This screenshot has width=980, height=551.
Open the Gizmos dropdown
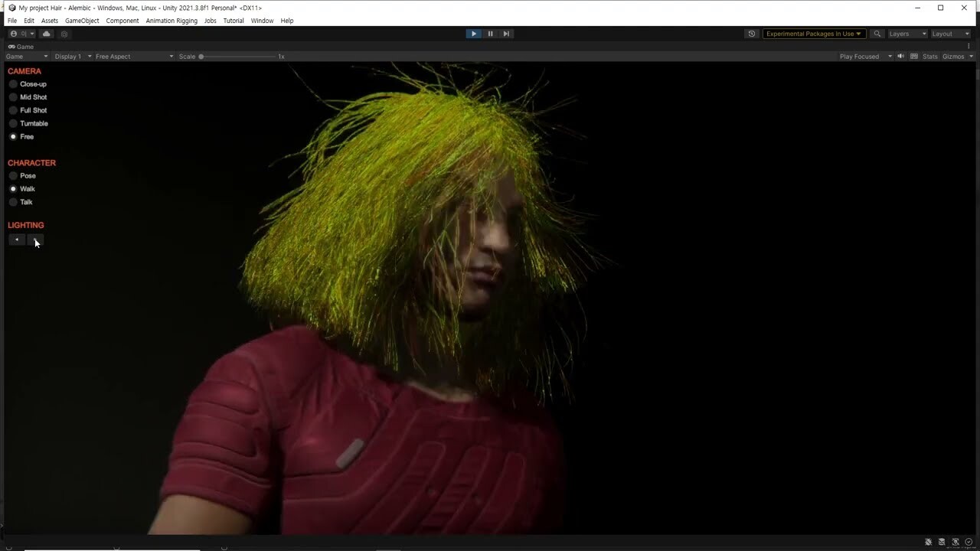tap(955, 56)
